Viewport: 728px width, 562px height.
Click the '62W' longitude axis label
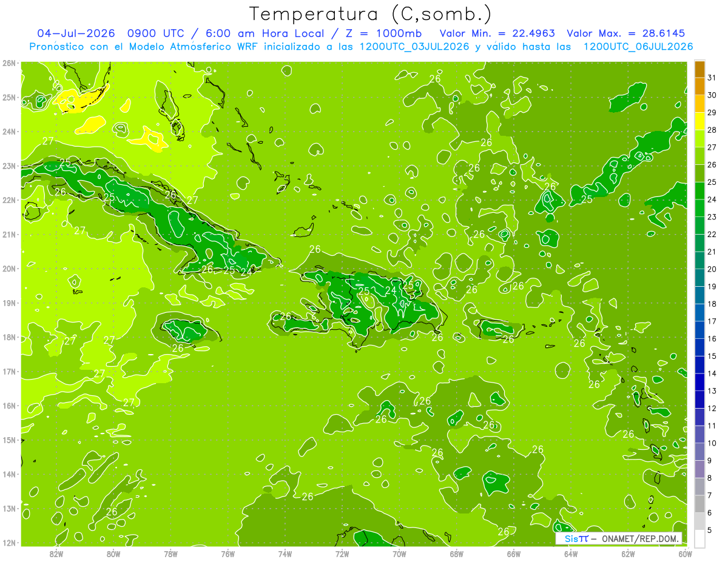tap(628, 554)
